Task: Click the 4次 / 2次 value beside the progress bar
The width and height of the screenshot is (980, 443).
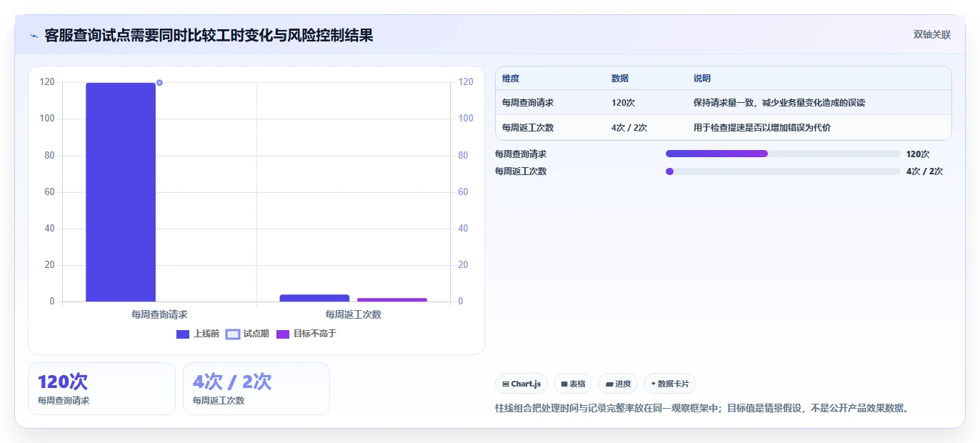Action: [924, 171]
